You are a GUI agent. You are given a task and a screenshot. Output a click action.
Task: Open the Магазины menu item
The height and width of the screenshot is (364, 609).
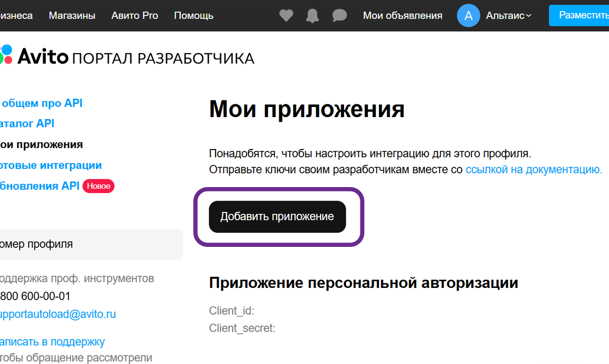coord(72,16)
